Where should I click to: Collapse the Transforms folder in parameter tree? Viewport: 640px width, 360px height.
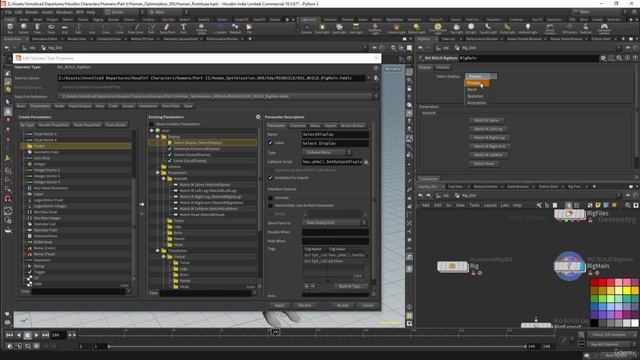tap(158, 251)
